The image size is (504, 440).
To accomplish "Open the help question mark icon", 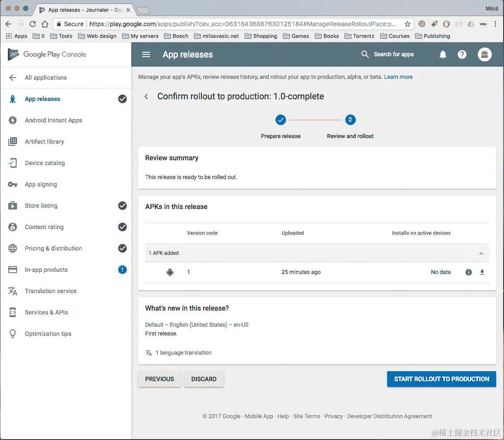I will click(462, 54).
